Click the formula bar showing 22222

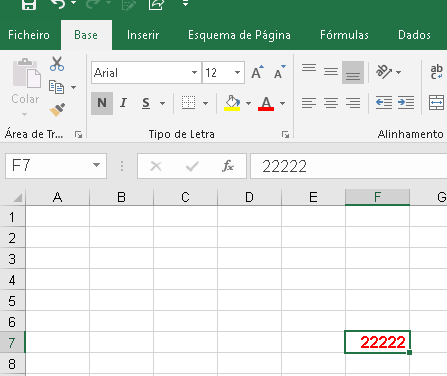(349, 166)
